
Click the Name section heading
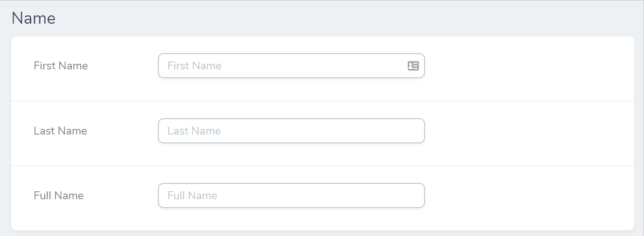point(34,19)
